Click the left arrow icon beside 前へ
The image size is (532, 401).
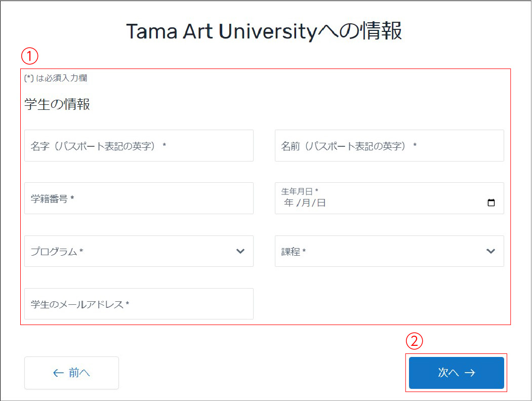coord(59,373)
